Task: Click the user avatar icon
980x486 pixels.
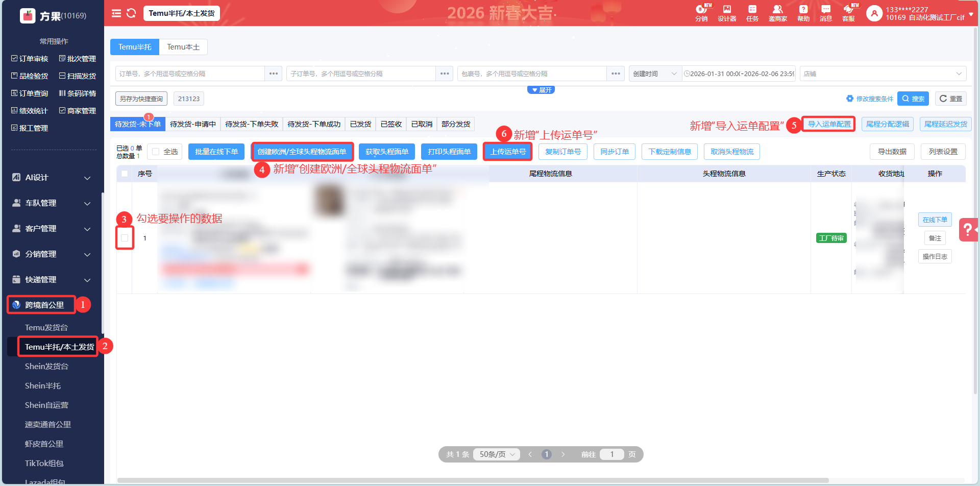Action: [x=874, y=14]
